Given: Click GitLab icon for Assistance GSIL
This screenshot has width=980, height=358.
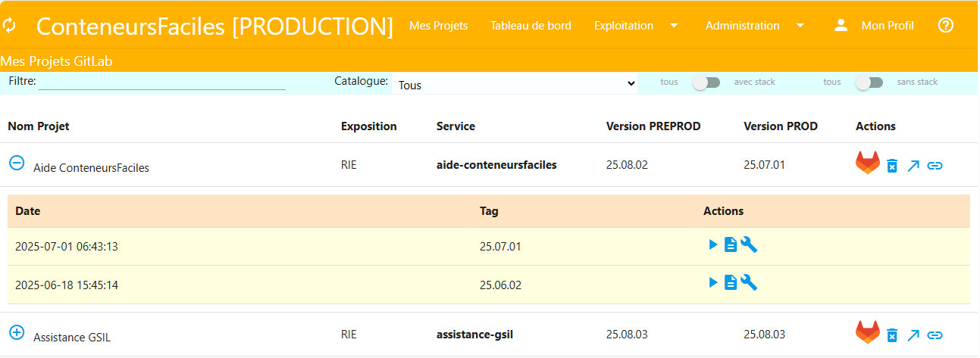Looking at the screenshot, I should [868, 333].
